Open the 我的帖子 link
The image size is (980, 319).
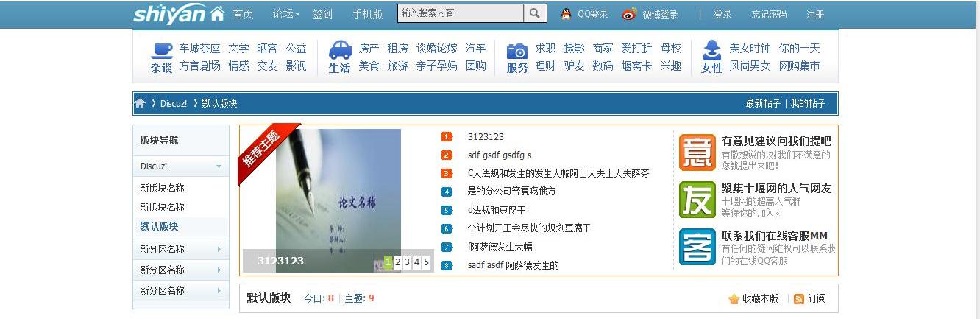click(x=809, y=104)
